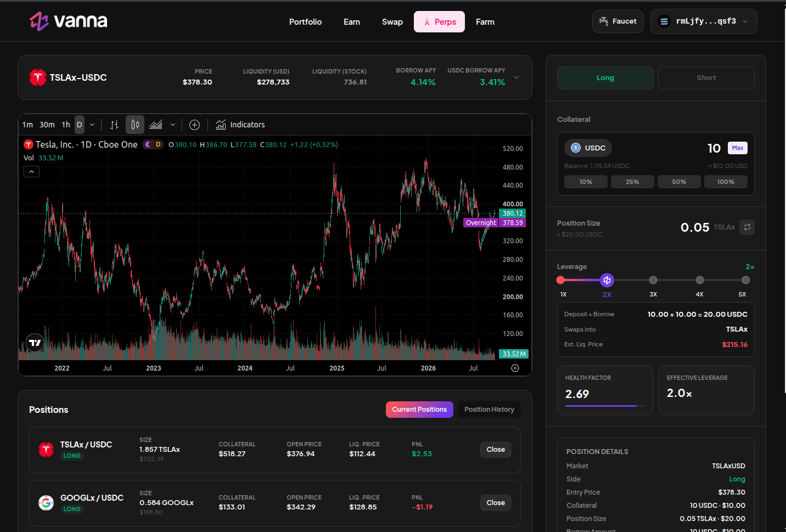This screenshot has height=532, width=786.
Task: Open the interval dropdown arrow next to D
Action: 92,125
